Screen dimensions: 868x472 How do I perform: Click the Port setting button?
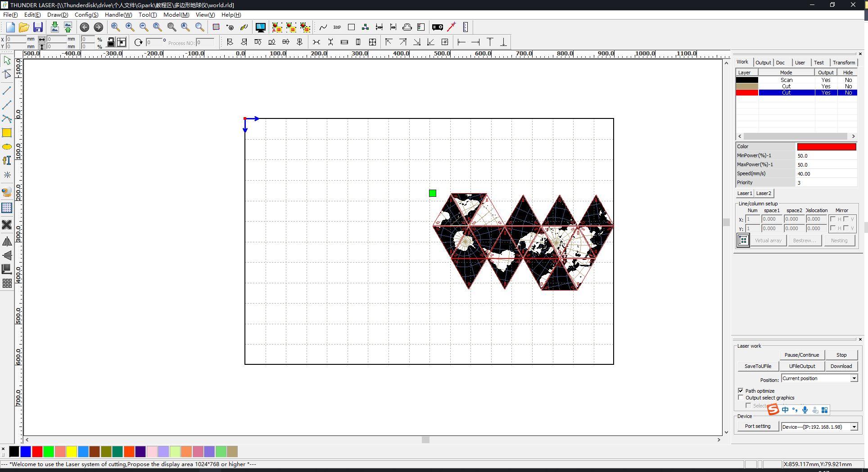[x=758, y=426]
